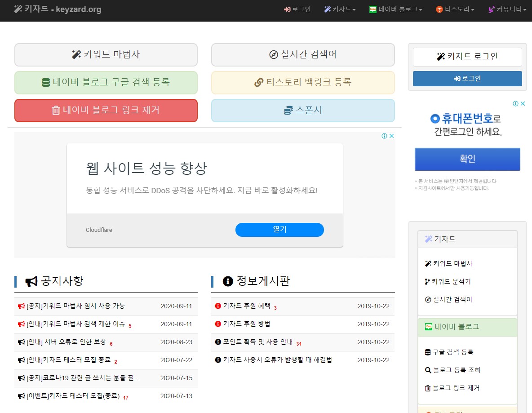
Task: Expand the 커뮤니티 navbar dropdown
Action: (x=507, y=9)
